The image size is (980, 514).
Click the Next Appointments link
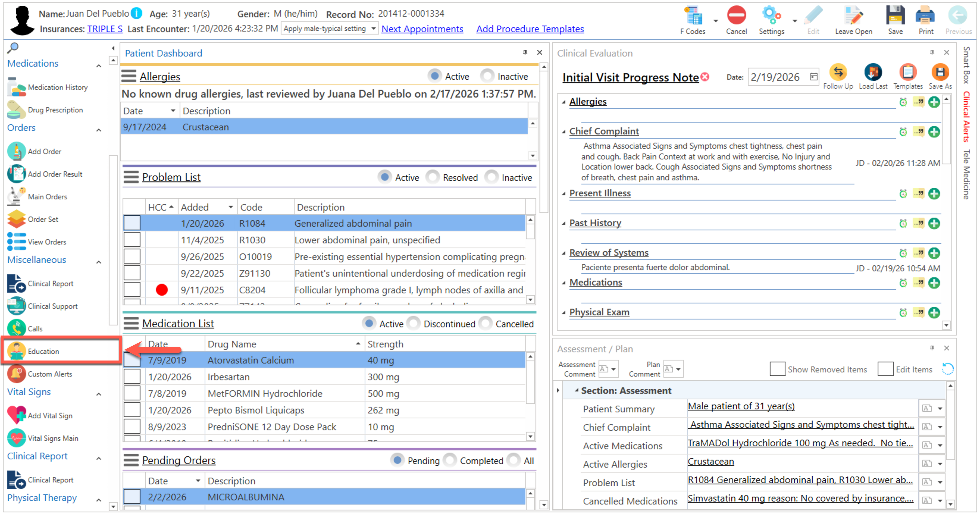tap(422, 29)
